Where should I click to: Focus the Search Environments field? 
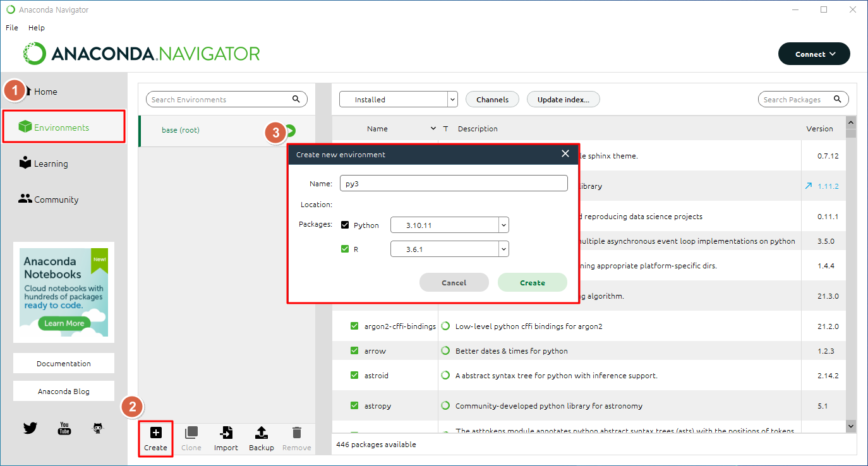(x=227, y=100)
